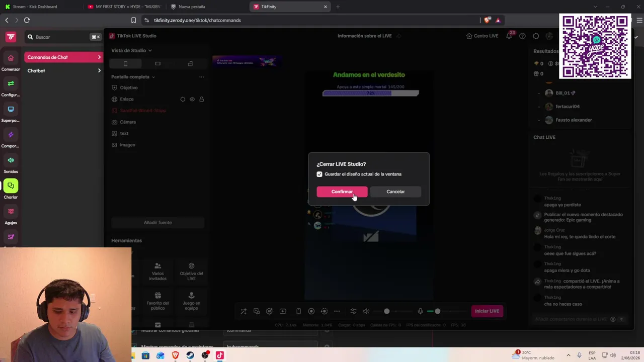Image resolution: width=644 pixels, height=362 pixels.
Task: Click the Iniciar LIVE button
Action: 487,311
